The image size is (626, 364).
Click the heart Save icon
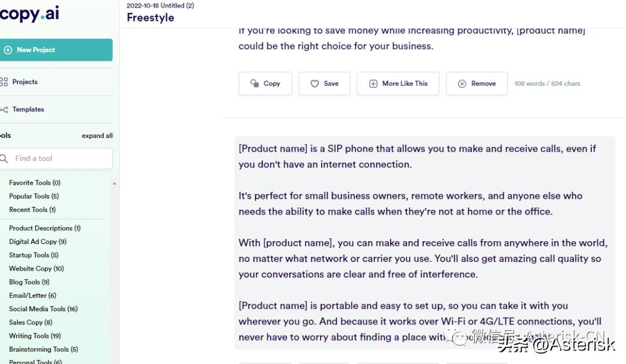[x=315, y=83]
